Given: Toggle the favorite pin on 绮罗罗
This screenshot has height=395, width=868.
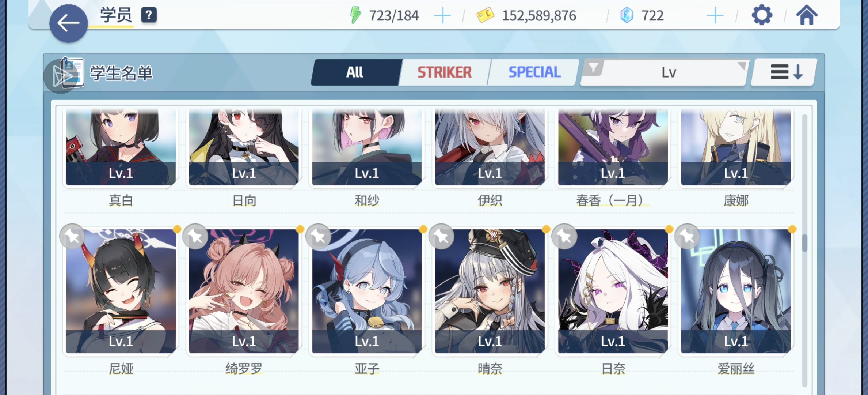Looking at the screenshot, I should pos(195,237).
